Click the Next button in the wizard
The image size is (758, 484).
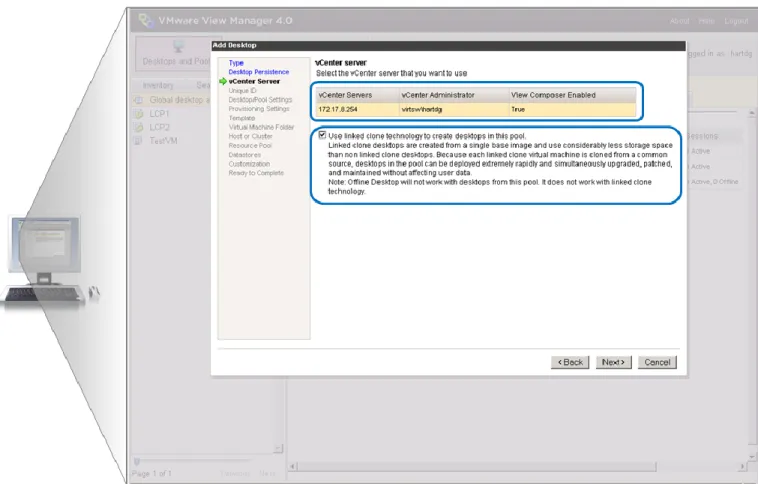pos(613,362)
